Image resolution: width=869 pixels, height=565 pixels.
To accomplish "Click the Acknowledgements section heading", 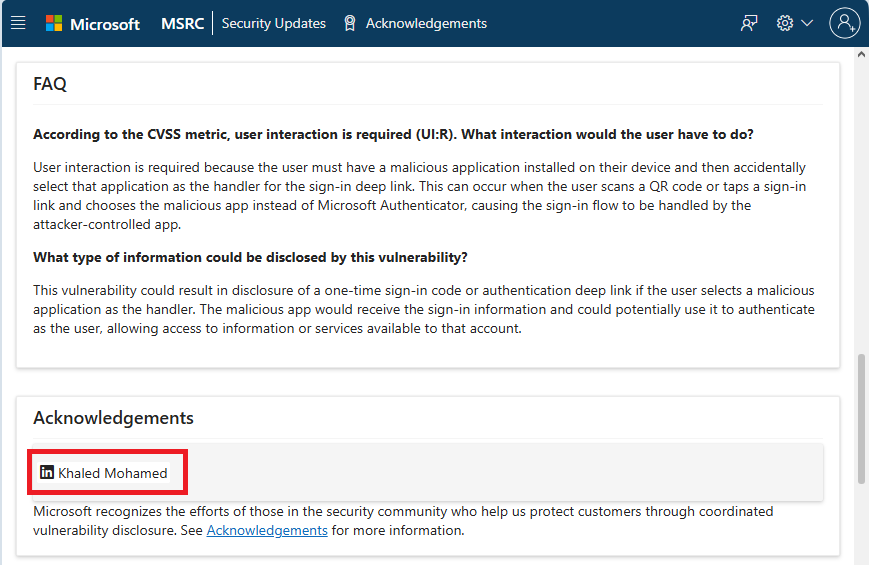I will [x=113, y=417].
